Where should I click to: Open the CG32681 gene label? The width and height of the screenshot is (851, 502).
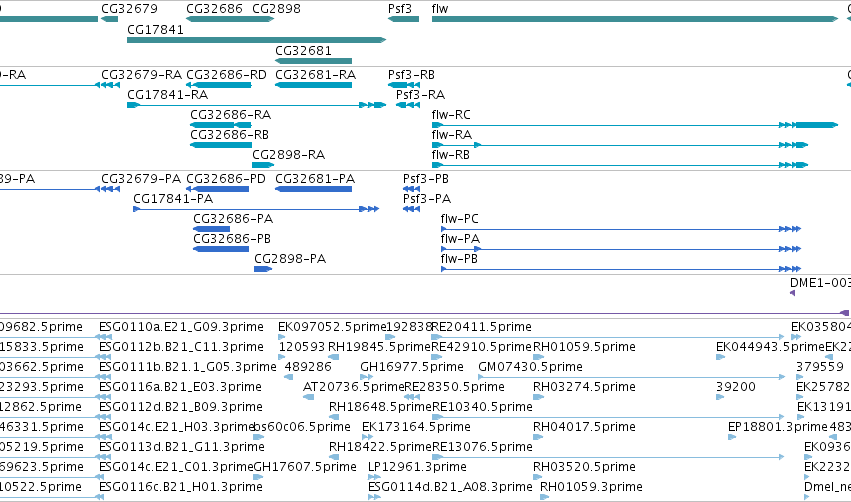[x=303, y=50]
